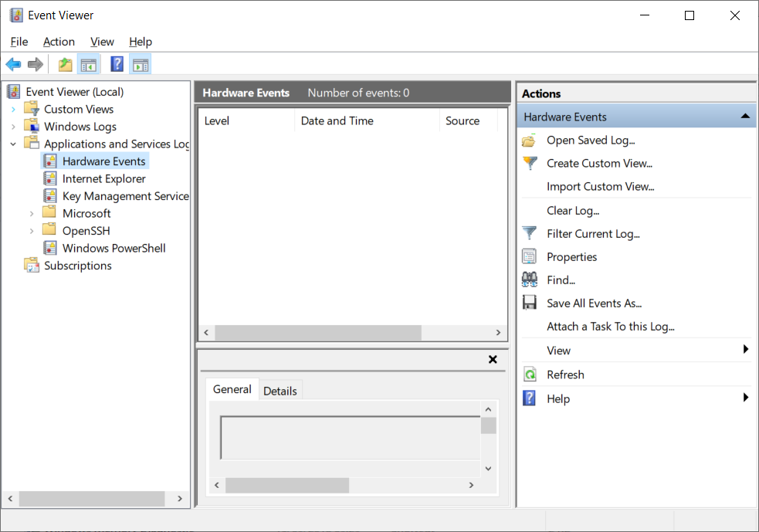Screen dimensions: 759x532
Task: Toggle Show/Hide Action Pane toolbar icon
Action: point(141,64)
